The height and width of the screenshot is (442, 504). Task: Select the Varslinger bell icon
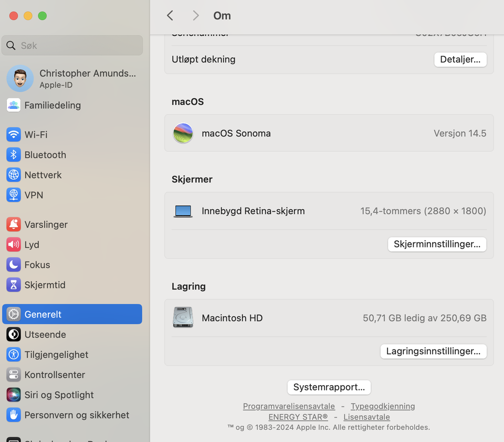coord(14,224)
